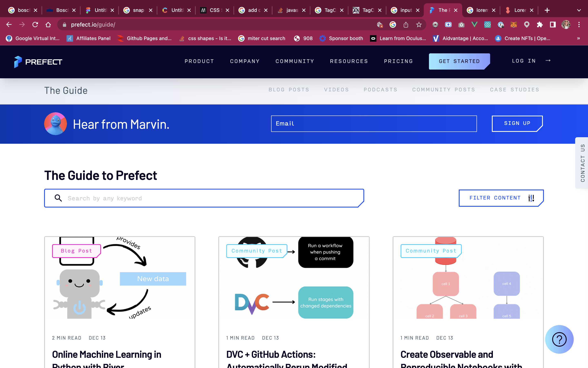Open the browser home page icon
This screenshot has height=368, width=588.
(x=48, y=25)
